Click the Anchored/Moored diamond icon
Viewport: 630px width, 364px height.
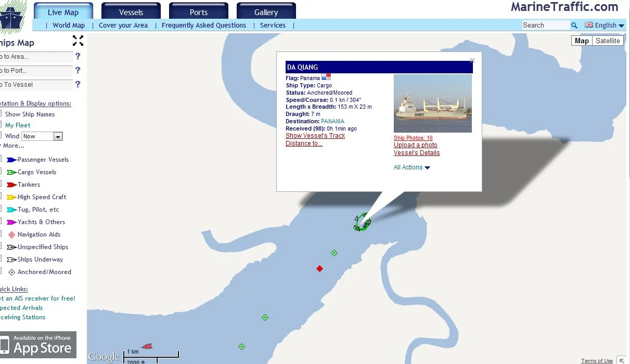[x=11, y=272]
